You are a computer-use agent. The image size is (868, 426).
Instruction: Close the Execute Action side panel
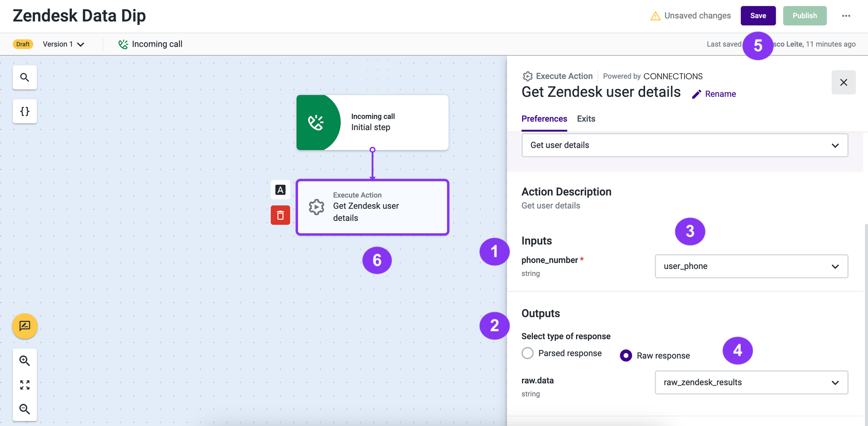(x=844, y=83)
